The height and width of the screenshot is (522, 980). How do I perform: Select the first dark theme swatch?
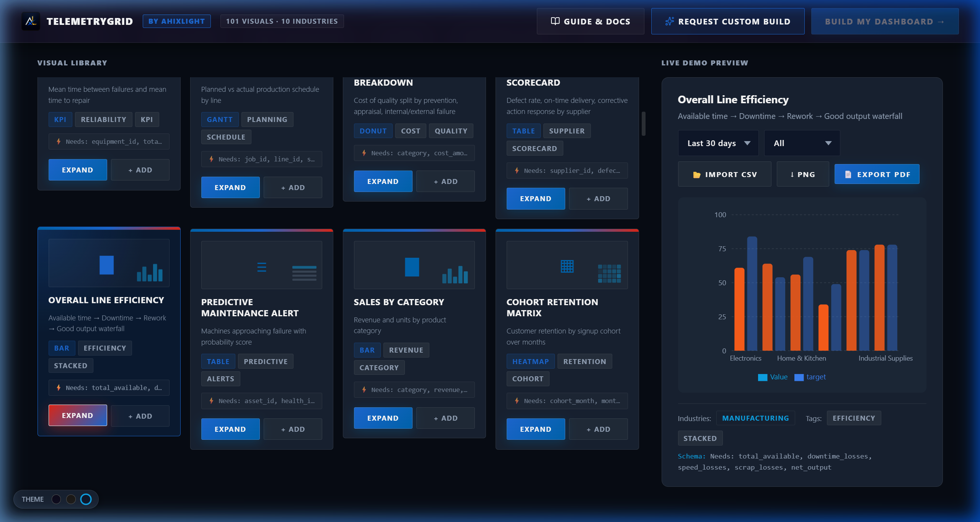click(x=56, y=499)
